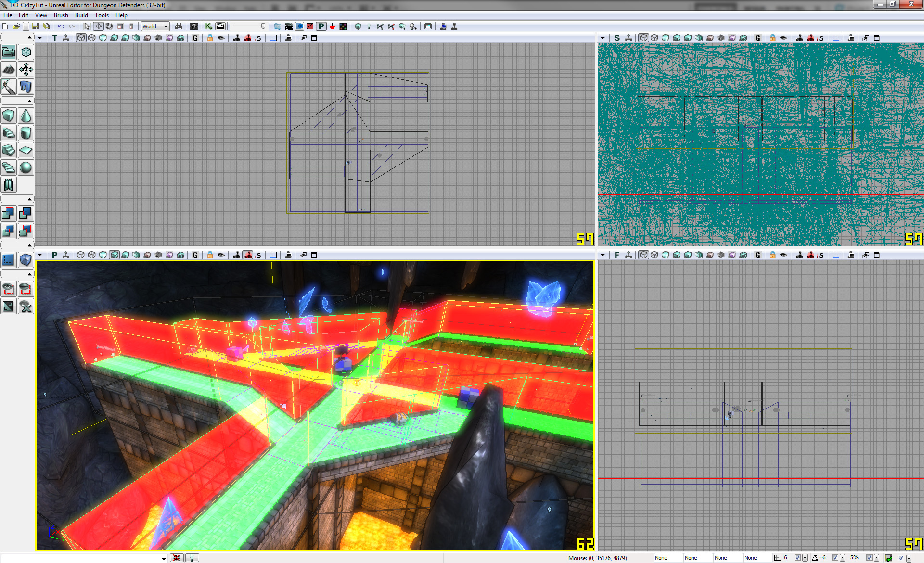Create a Cone builder brush
The width and height of the screenshot is (924, 563).
(x=26, y=115)
